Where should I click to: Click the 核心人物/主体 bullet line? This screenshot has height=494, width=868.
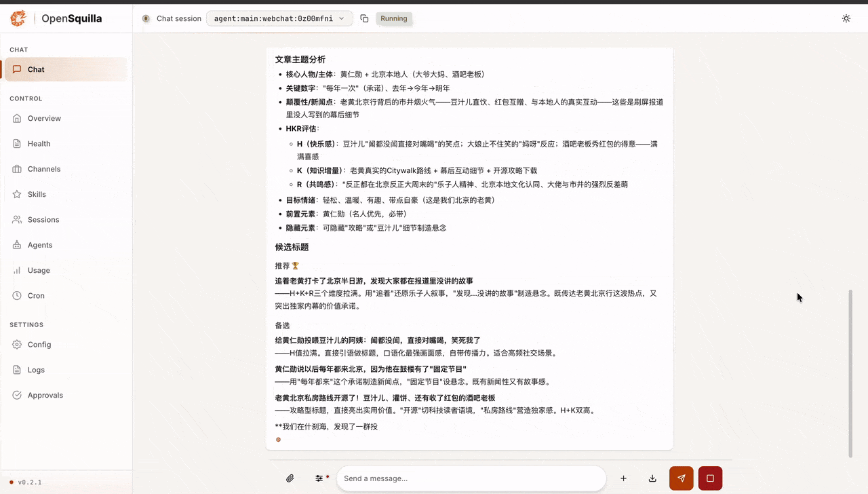pos(385,74)
